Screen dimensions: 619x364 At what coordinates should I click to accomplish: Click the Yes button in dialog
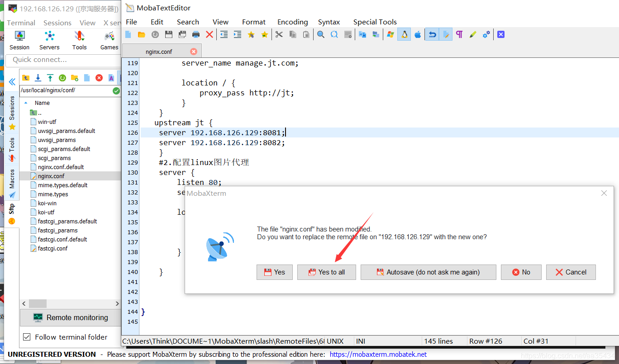[275, 272]
